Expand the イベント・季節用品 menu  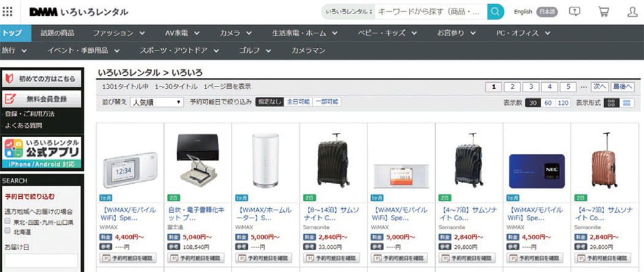coord(83,50)
